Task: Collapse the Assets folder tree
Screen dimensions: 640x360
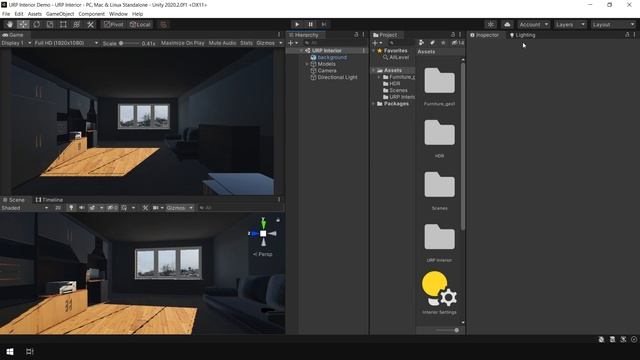Action: (x=373, y=70)
